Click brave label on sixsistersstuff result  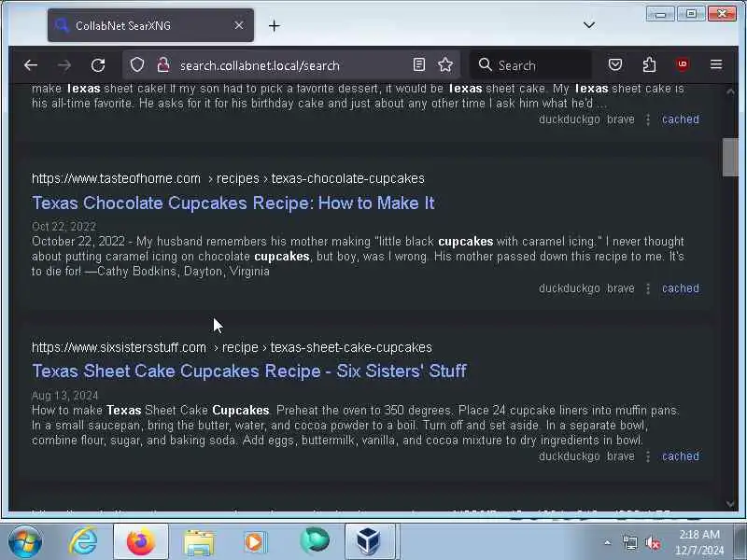coord(620,456)
